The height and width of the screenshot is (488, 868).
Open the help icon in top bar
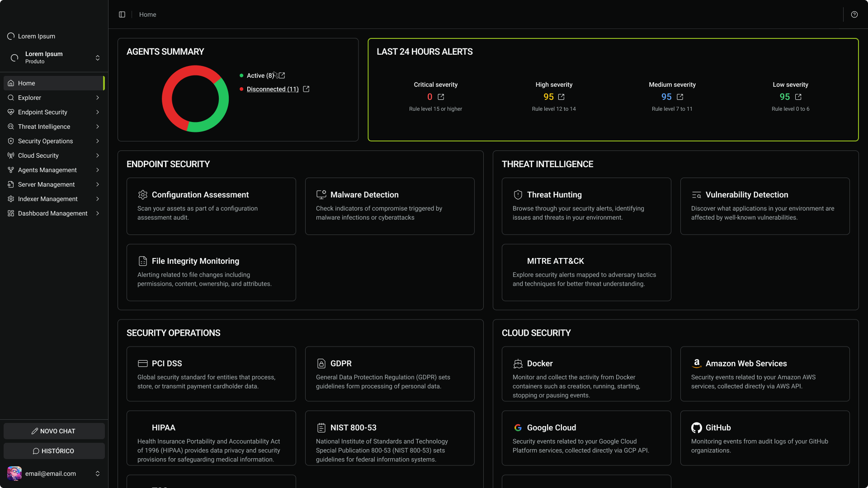tap(854, 14)
